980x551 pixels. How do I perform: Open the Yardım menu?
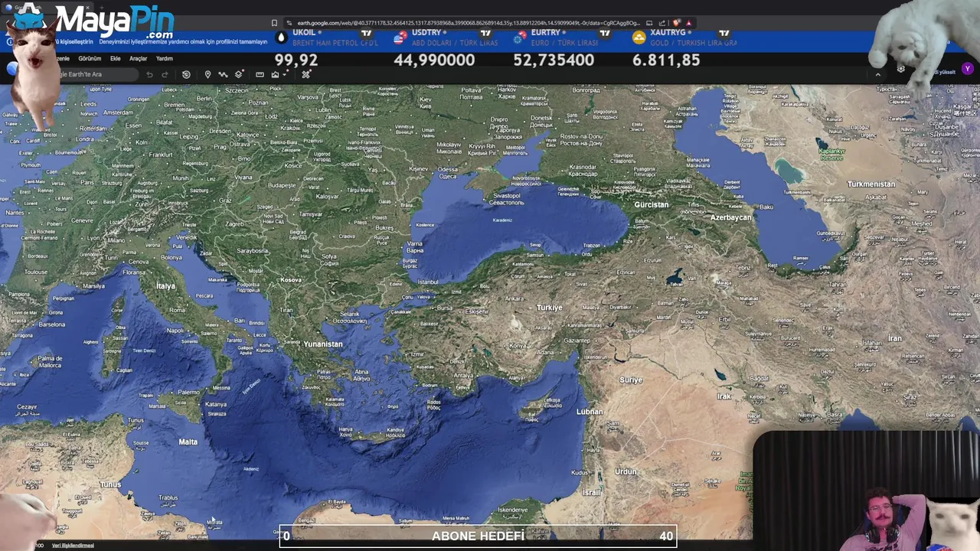(x=165, y=58)
